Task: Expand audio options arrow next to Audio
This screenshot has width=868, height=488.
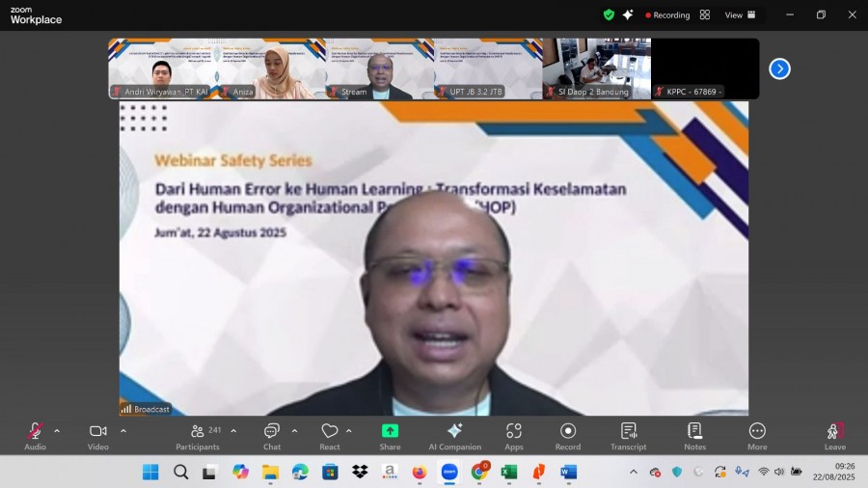Action: (57, 431)
